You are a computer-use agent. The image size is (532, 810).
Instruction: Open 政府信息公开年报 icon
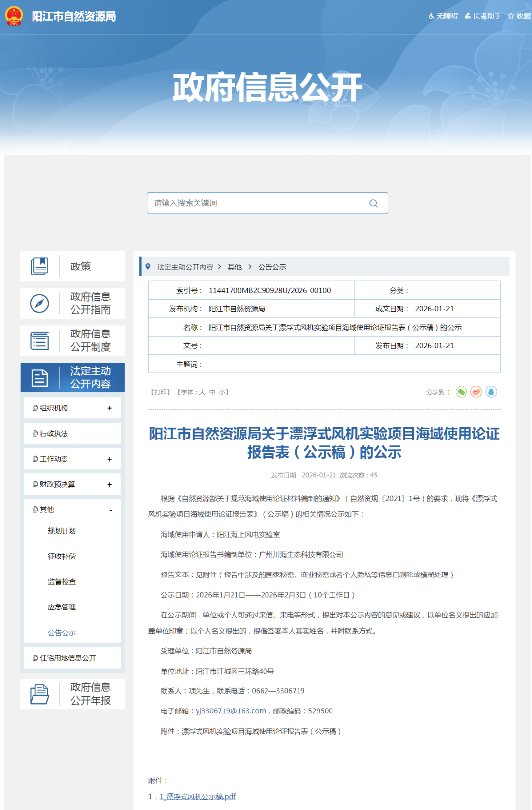tap(39, 694)
